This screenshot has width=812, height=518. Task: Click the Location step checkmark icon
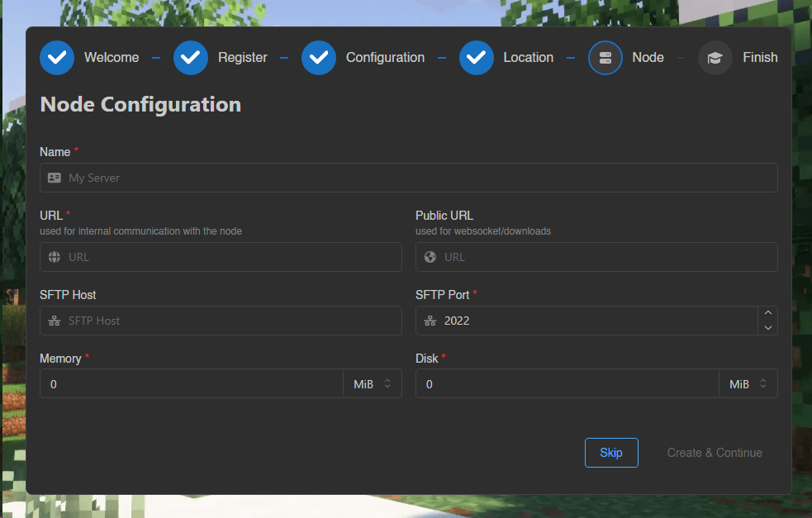pyautogui.click(x=477, y=58)
